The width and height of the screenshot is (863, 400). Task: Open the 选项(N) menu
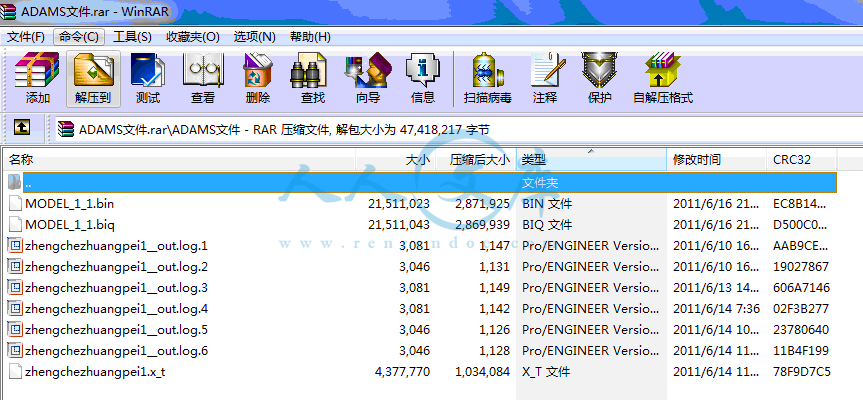pyautogui.click(x=254, y=37)
